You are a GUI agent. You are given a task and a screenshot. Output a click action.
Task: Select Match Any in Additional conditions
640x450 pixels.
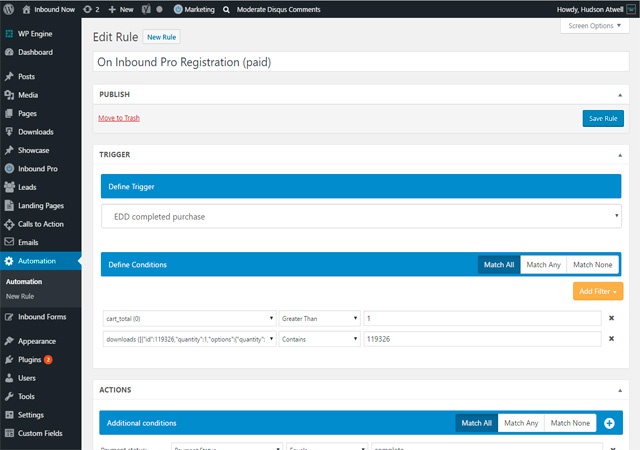[521, 423]
